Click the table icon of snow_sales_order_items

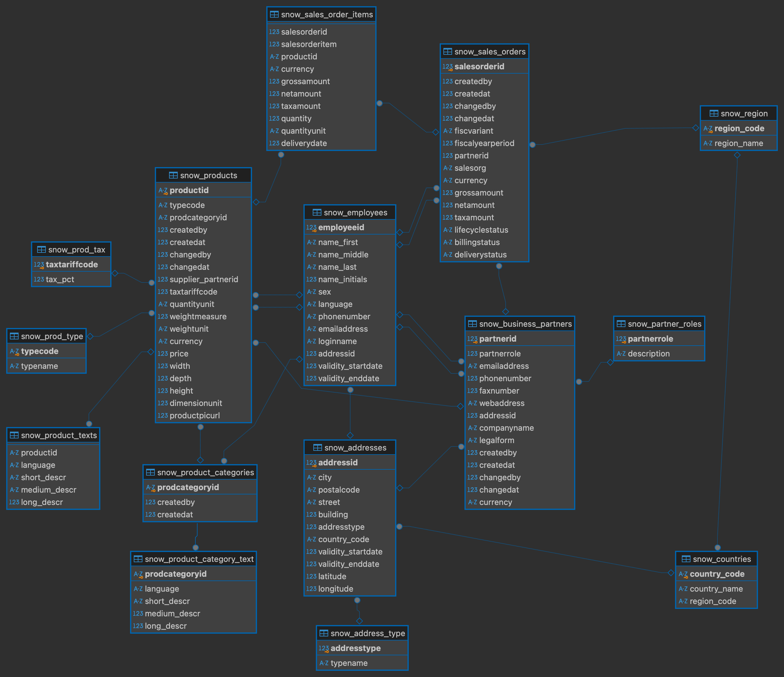click(274, 15)
